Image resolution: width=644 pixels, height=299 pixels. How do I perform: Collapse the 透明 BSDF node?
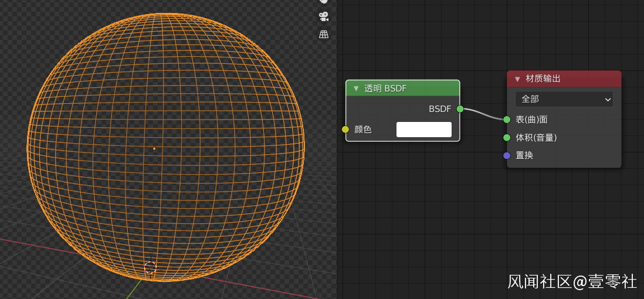click(355, 89)
